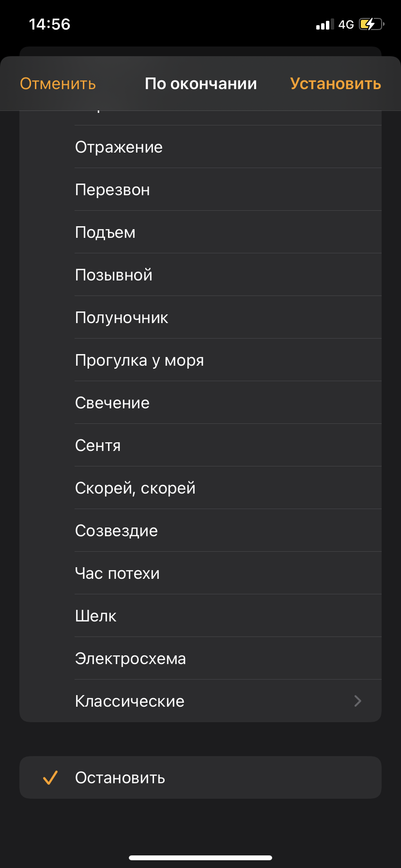
Task: Pick the Полуночник sound
Action: [200, 317]
